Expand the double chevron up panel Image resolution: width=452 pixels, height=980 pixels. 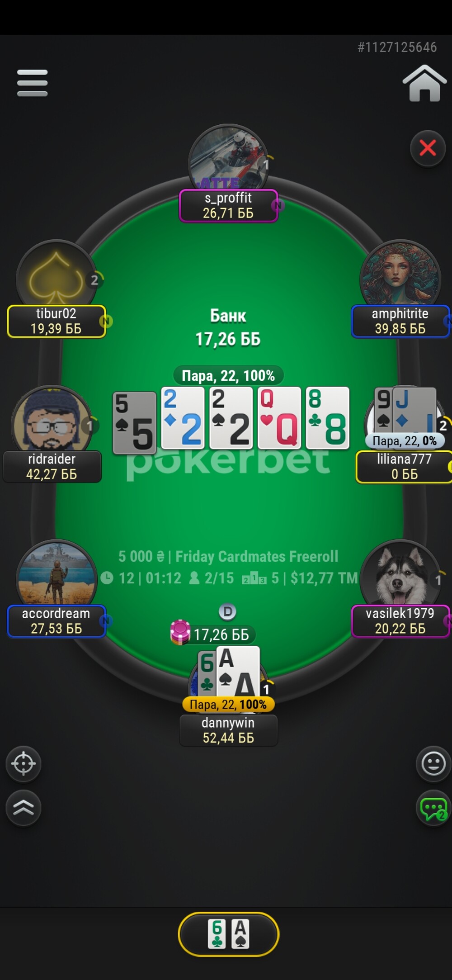pos(24,808)
